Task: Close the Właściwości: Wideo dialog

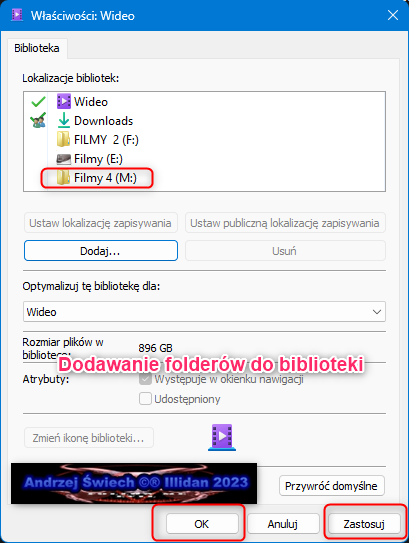Action: tap(393, 15)
